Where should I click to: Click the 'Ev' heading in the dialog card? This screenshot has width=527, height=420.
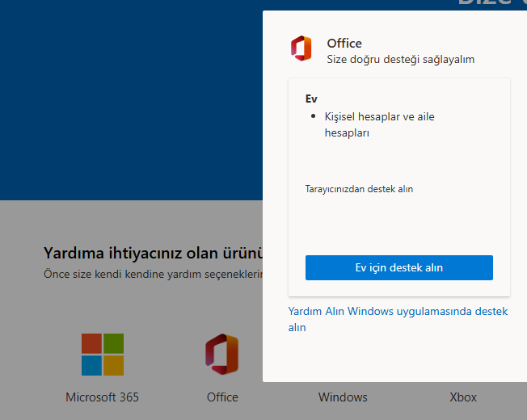(311, 99)
